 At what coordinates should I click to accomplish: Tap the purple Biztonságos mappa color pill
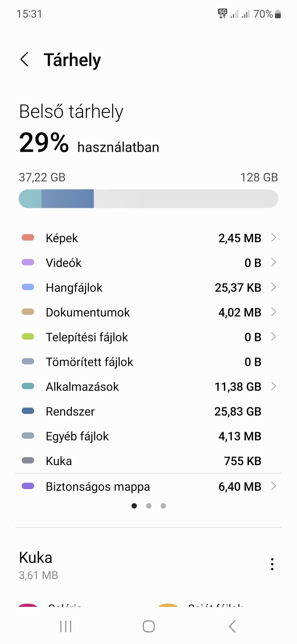(28, 486)
